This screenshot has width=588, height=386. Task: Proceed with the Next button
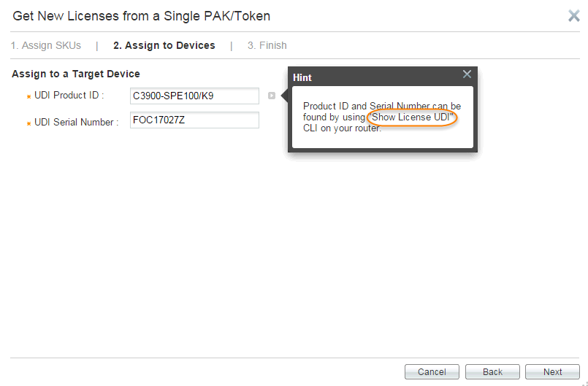552,371
